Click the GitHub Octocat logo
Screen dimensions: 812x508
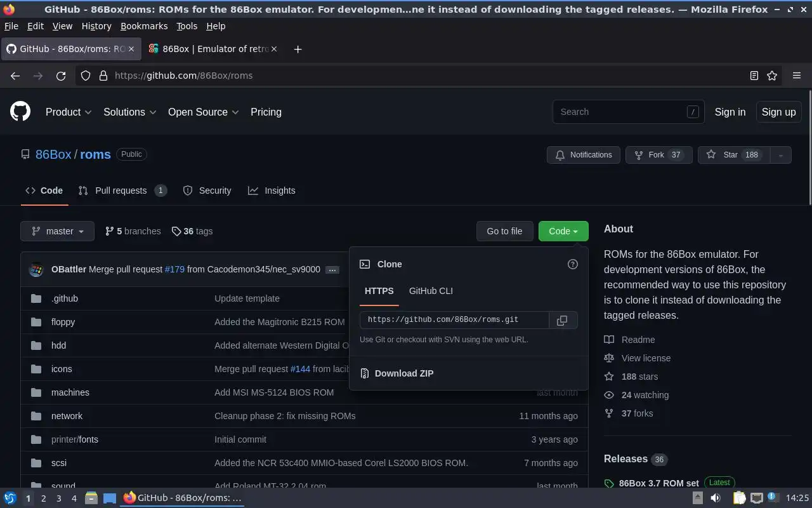(20, 112)
